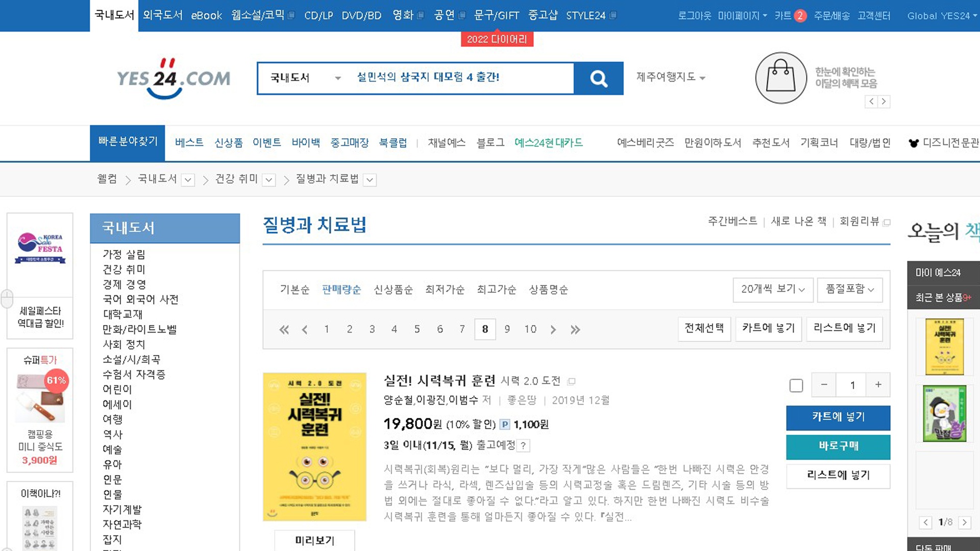Click the P points icon
Viewport: 980px width, 551px height.
[x=505, y=424]
